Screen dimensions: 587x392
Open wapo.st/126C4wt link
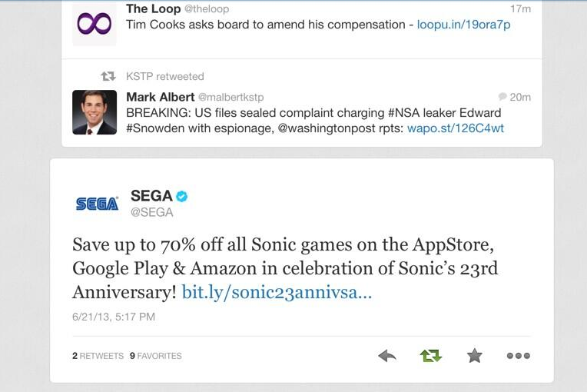pos(455,128)
